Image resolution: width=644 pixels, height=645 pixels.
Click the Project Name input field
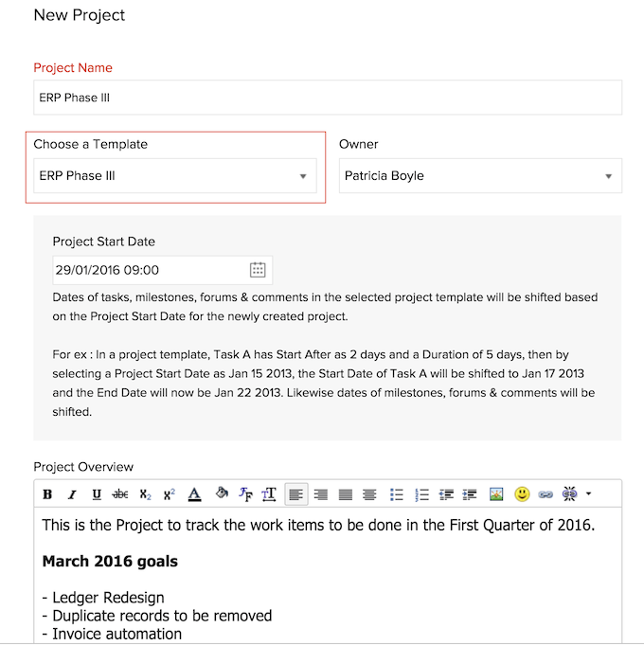(x=328, y=98)
